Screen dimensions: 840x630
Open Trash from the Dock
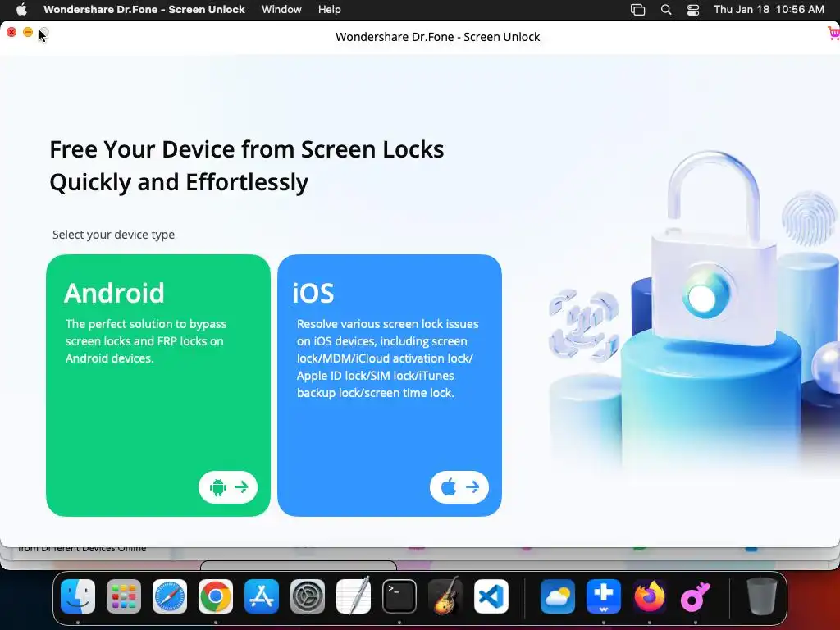click(x=762, y=596)
